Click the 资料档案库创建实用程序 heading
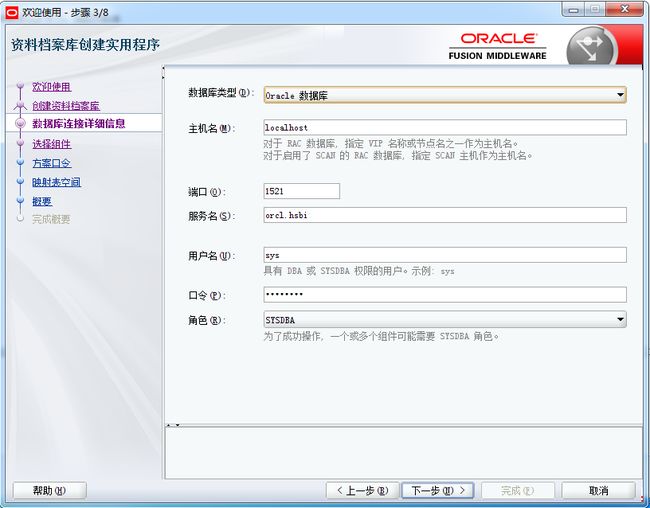Image resolution: width=650 pixels, height=508 pixels. click(x=85, y=45)
